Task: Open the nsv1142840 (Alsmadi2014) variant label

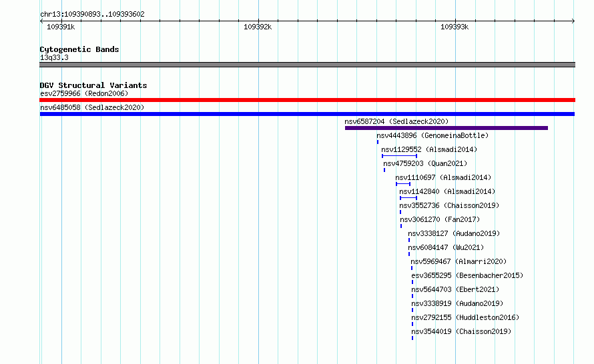Action: [x=447, y=191]
